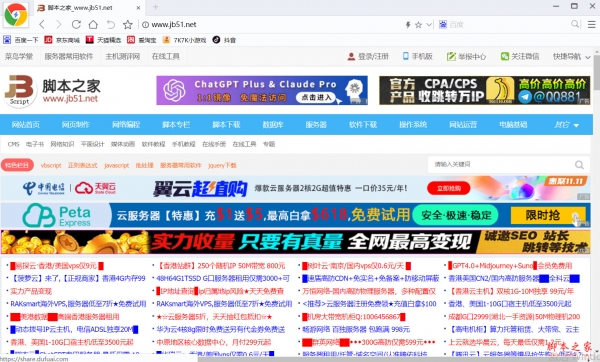Select 网页制作 nav item
This screenshot has width=600, height=362.
coord(75,125)
